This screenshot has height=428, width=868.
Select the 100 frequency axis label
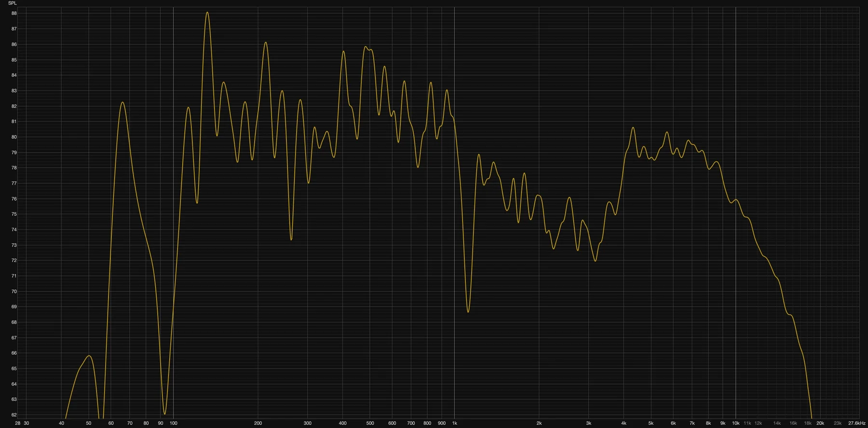coord(174,423)
